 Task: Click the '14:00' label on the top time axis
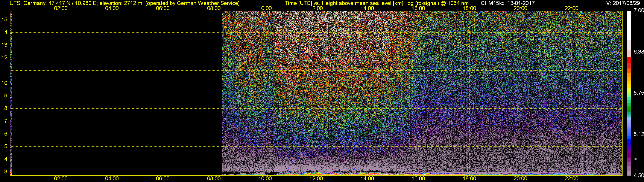tap(367, 8)
